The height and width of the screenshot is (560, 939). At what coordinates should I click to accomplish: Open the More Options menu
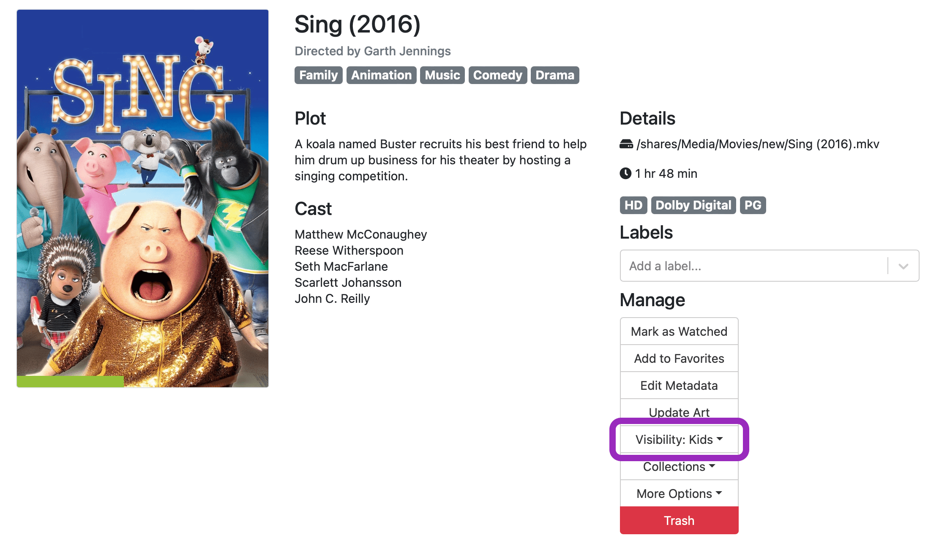pyautogui.click(x=679, y=494)
